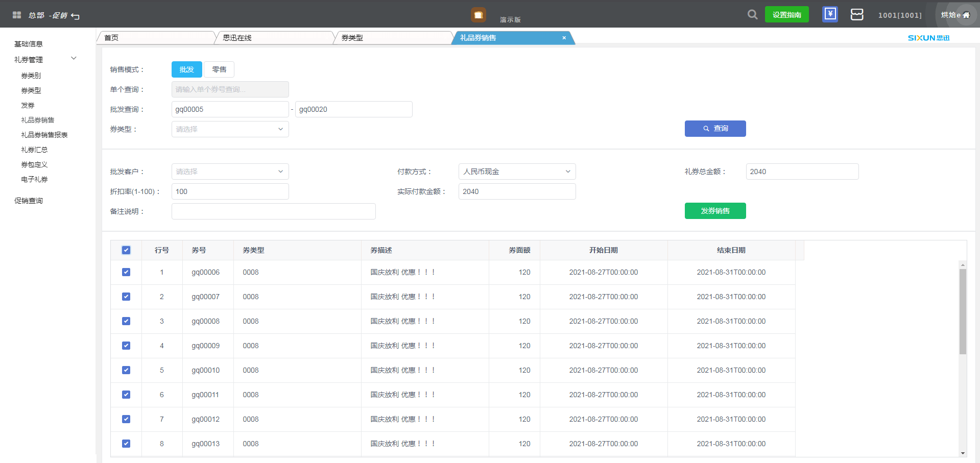The image size is (980, 463).
Task: Open 基础信息 in the sidebar
Action: [29, 44]
